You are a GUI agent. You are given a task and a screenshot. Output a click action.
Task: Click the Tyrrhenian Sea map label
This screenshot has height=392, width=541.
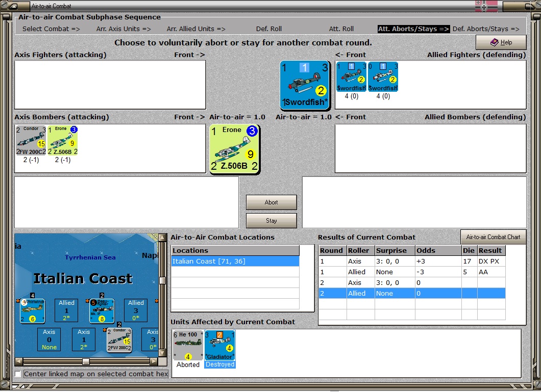point(90,257)
